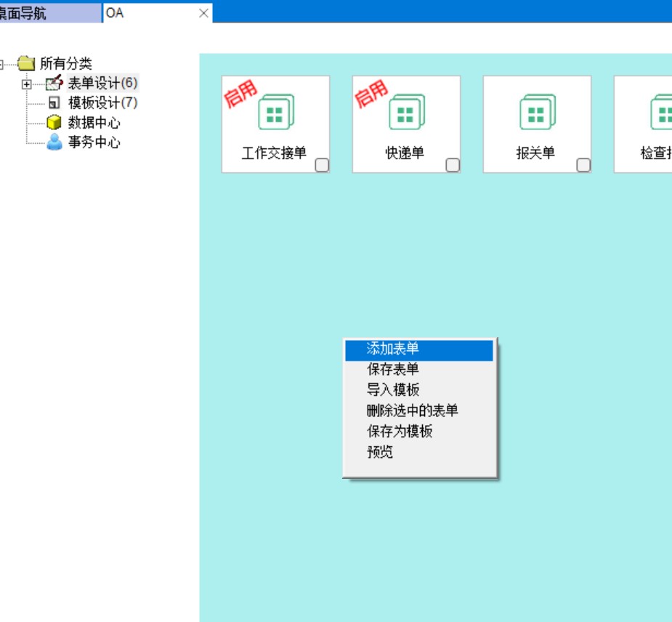Click the 快递单 form icon
Image resolution: width=672 pixels, height=622 pixels.
pyautogui.click(x=406, y=114)
